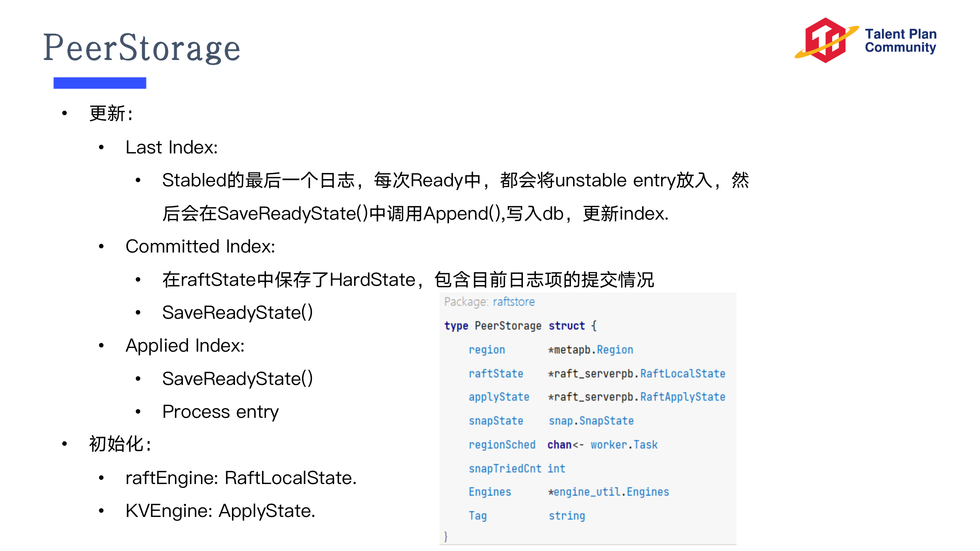
Task: Click the Last Index bullet text
Action: point(171,147)
